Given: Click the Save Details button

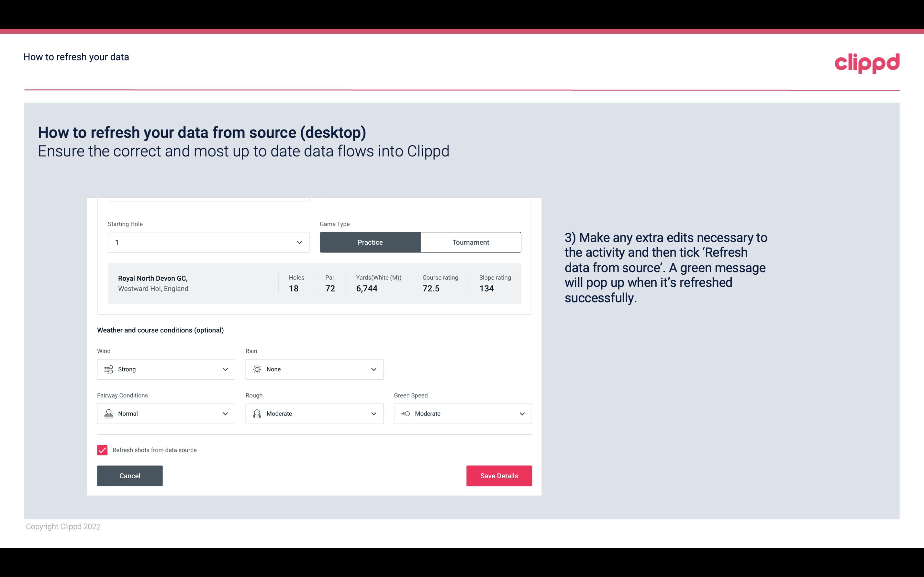Looking at the screenshot, I should pyautogui.click(x=499, y=475).
